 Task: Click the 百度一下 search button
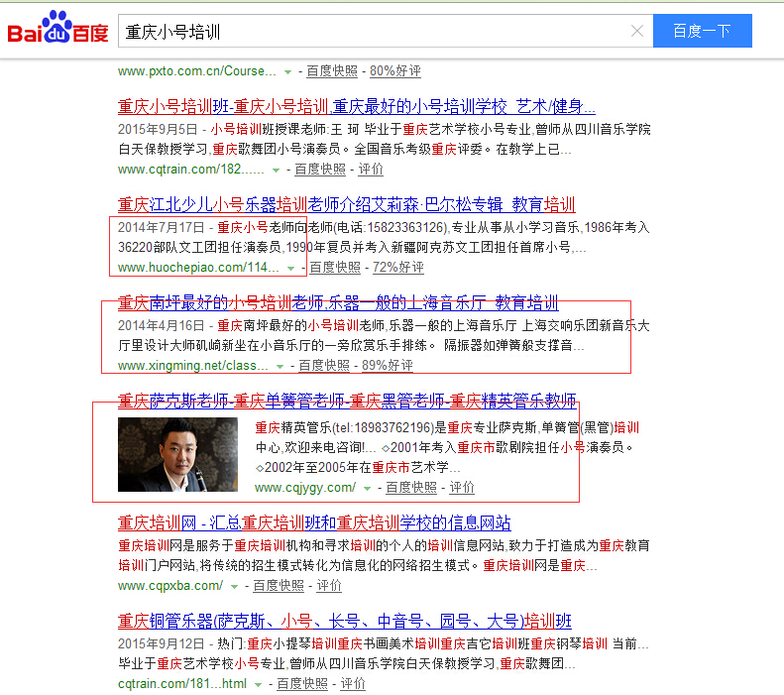pos(702,31)
